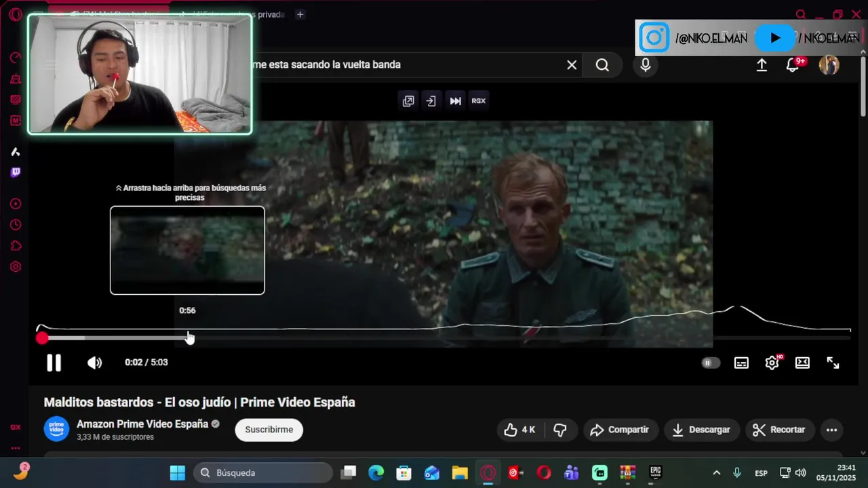This screenshot has height=488, width=868.
Task: Select the video title Malditos bastardos
Action: pos(199,403)
